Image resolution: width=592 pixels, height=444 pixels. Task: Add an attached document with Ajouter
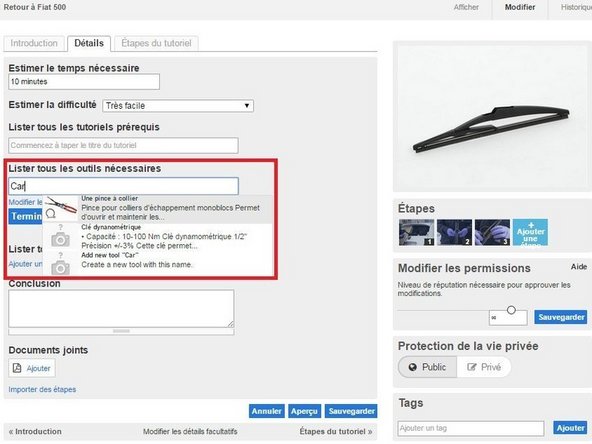click(x=32, y=368)
